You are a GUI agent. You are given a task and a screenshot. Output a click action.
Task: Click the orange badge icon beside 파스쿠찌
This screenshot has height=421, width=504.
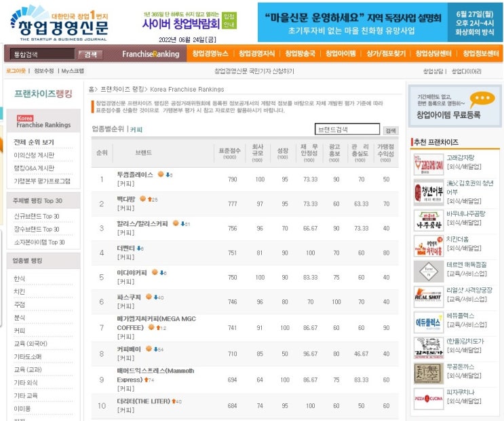point(149,297)
